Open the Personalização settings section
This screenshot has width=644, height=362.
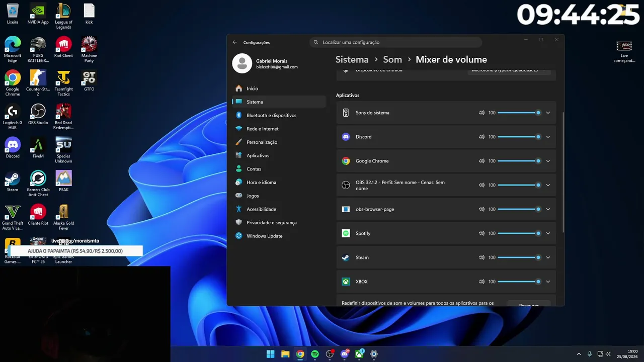tap(279, 142)
